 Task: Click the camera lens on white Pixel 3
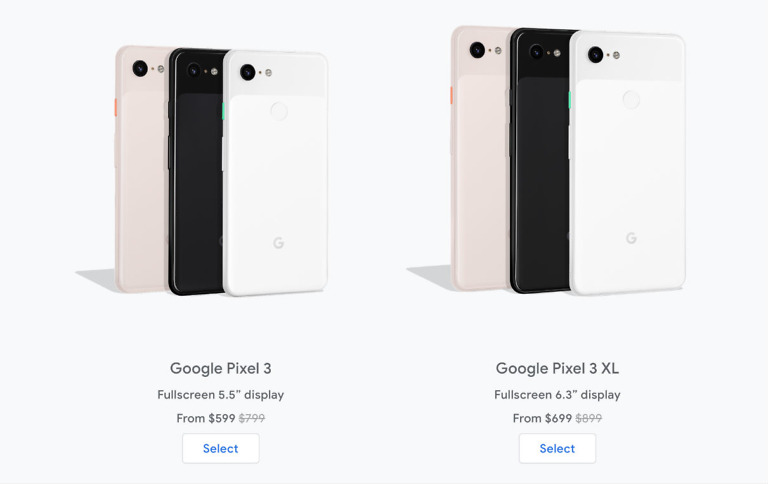(x=248, y=72)
